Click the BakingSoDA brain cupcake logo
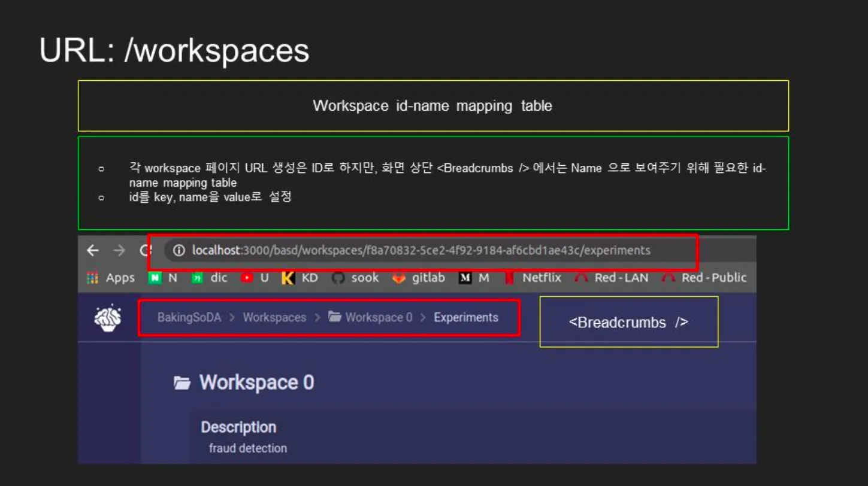This screenshot has width=868, height=486. tap(108, 318)
